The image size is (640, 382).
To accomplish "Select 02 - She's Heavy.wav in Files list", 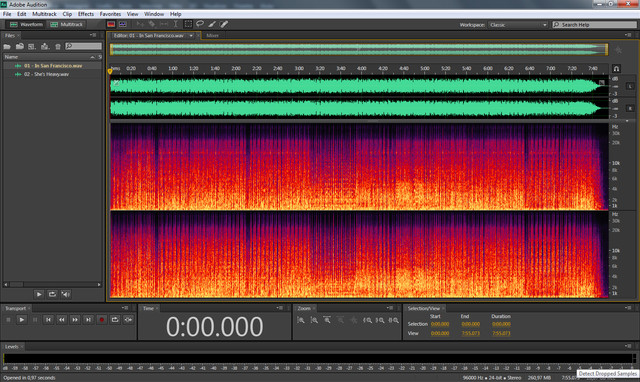I will [x=46, y=74].
